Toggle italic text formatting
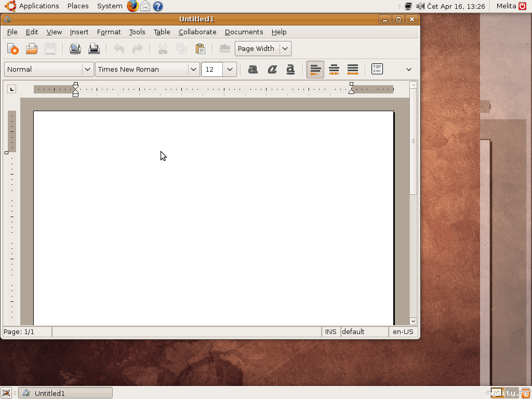Image resolution: width=532 pixels, height=399 pixels. 272,69
